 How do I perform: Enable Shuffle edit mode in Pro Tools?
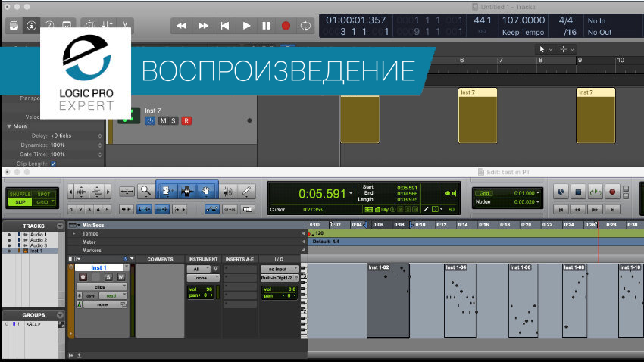pyautogui.click(x=20, y=194)
